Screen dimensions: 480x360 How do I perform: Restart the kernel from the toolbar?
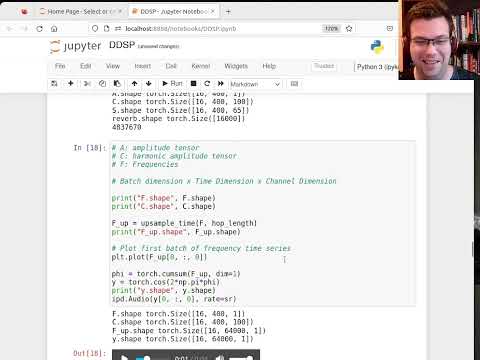tap(207, 83)
